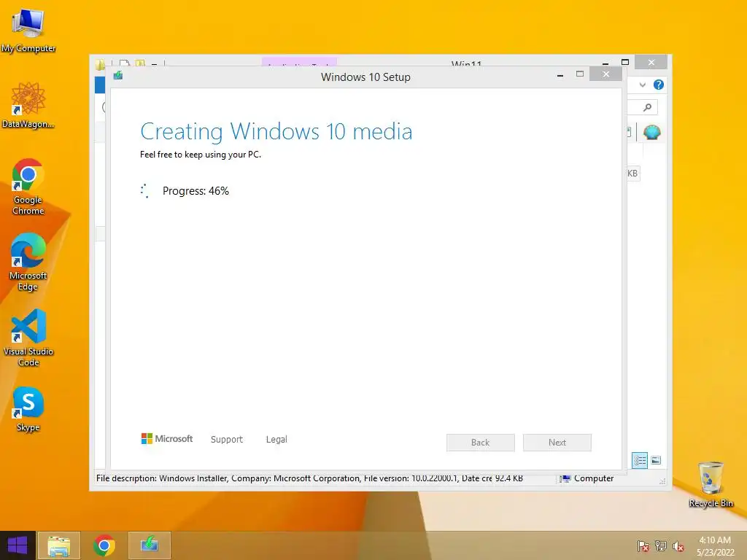This screenshot has width=747, height=560.
Task: Click Explorer quick access new folder icon
Action: click(x=140, y=64)
